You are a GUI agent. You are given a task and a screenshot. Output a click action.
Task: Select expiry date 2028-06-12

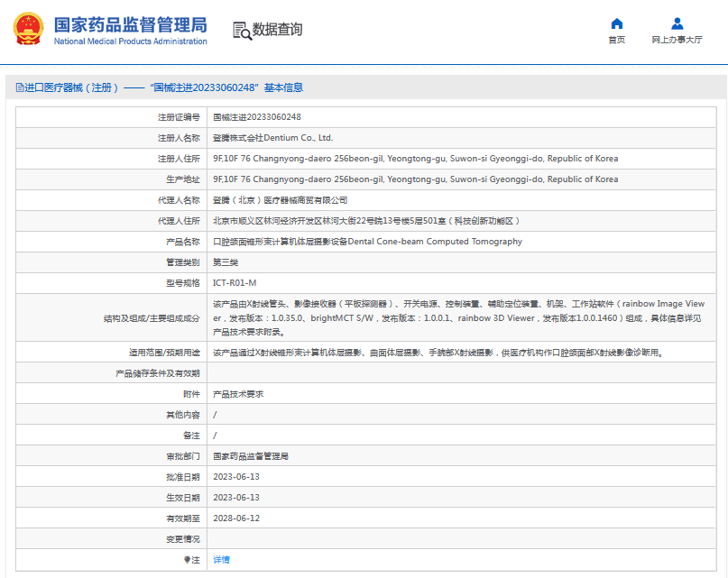(236, 518)
